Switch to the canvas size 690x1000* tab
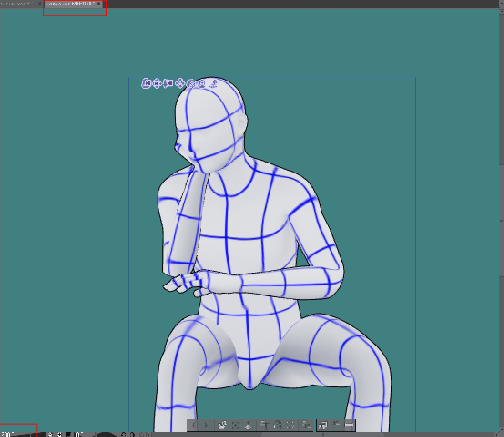 pos(71,4)
